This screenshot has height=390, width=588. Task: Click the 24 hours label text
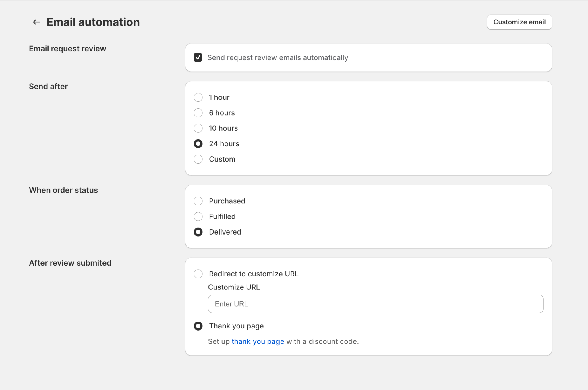pos(224,144)
